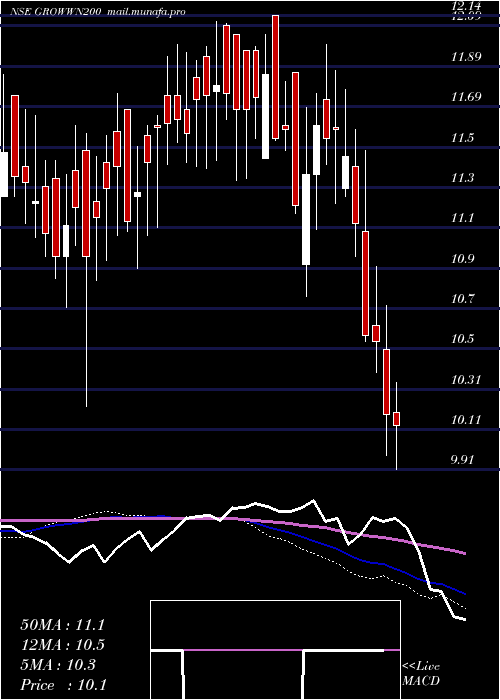Click the 11.3 price axis label

tap(462, 178)
